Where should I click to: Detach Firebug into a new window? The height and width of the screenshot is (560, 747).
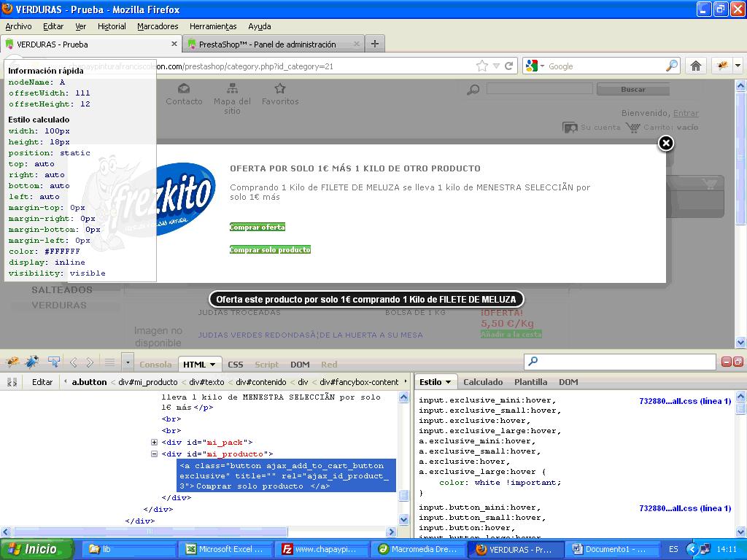coord(738,362)
